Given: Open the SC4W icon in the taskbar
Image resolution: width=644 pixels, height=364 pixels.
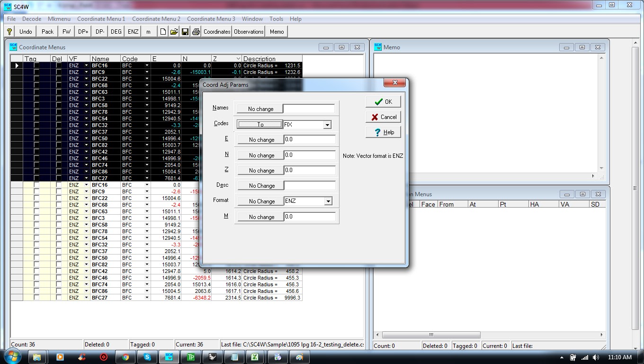Looking at the screenshot, I should tap(169, 357).
